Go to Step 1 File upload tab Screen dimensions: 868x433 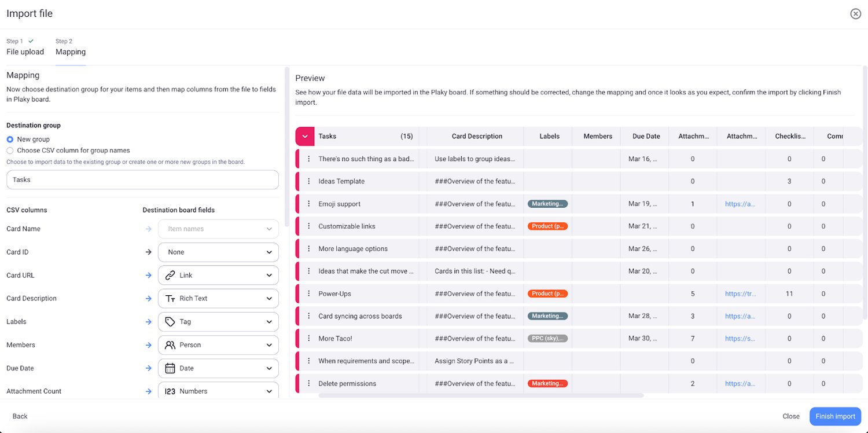point(25,47)
